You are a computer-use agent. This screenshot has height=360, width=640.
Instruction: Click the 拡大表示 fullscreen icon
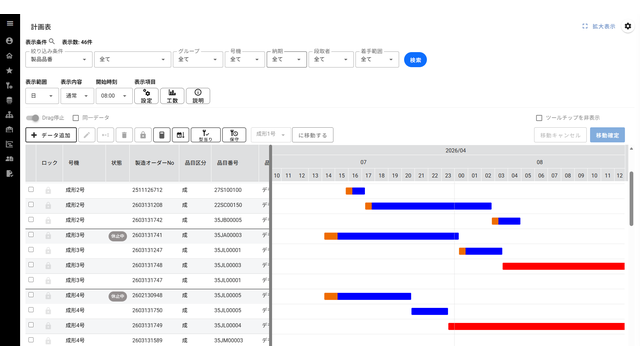(x=585, y=26)
